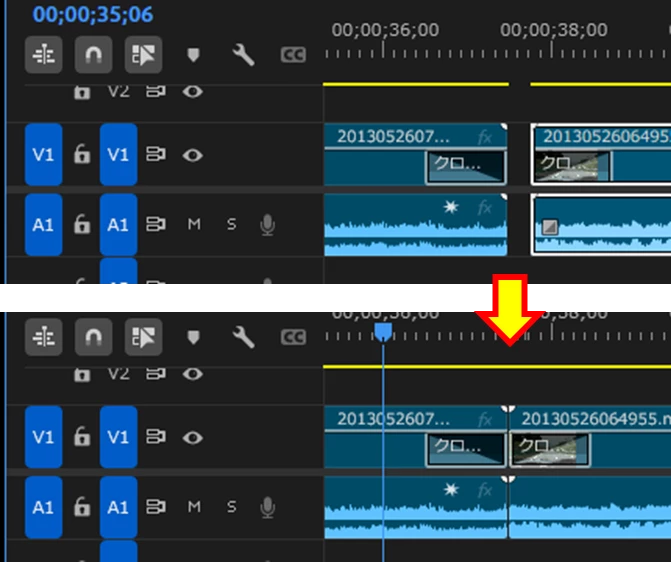Open wrench display settings in upper timeline
671x562 pixels.
click(x=243, y=55)
